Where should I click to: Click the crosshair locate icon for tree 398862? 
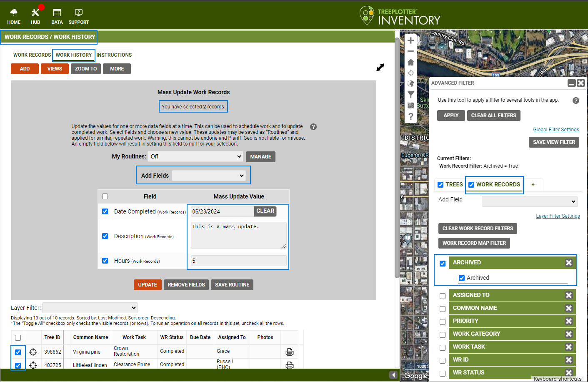click(33, 352)
